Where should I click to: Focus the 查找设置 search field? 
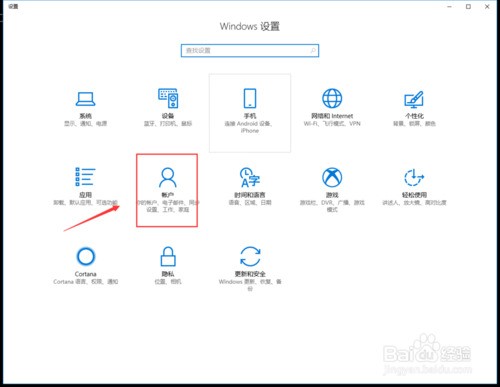click(250, 51)
